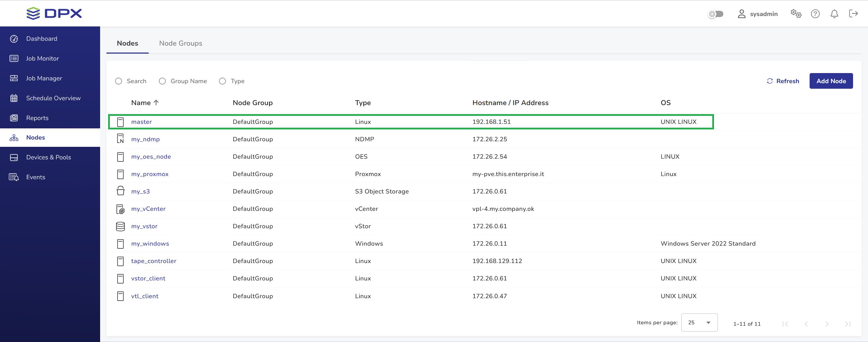Click the DPX logo
Viewport: 868px width, 342px height.
click(54, 14)
